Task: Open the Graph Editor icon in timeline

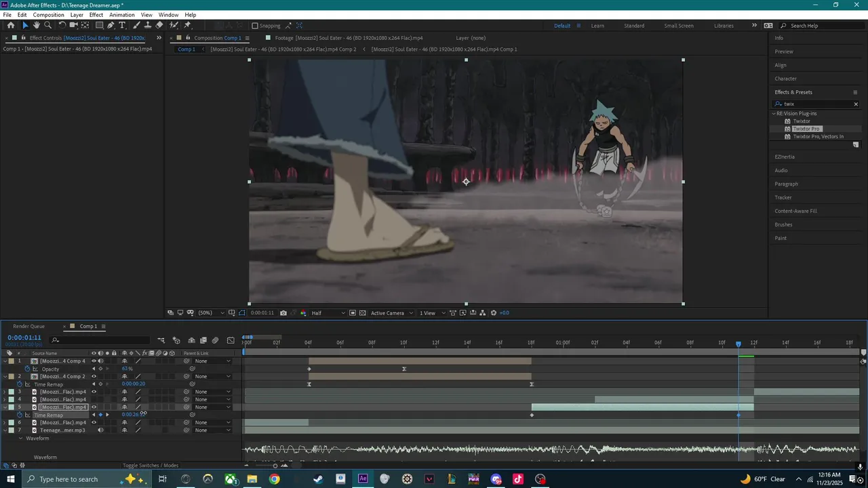Action: [231, 340]
